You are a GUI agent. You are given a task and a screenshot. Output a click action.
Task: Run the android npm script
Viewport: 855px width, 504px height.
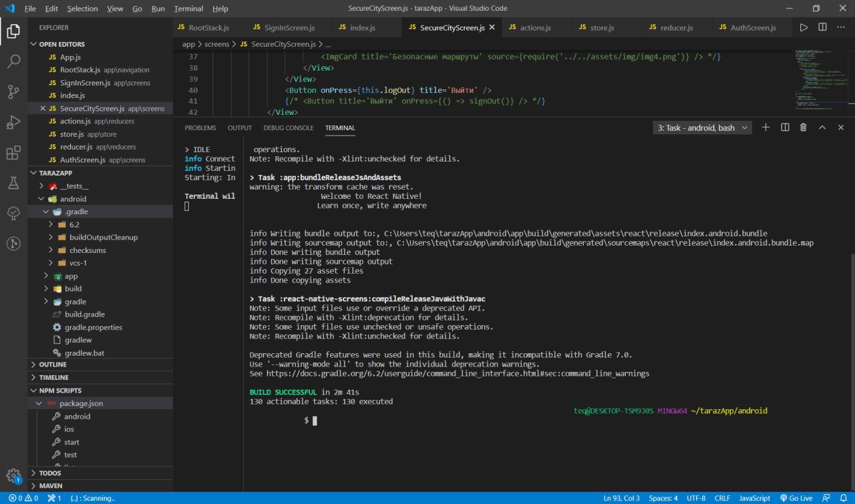point(77,417)
